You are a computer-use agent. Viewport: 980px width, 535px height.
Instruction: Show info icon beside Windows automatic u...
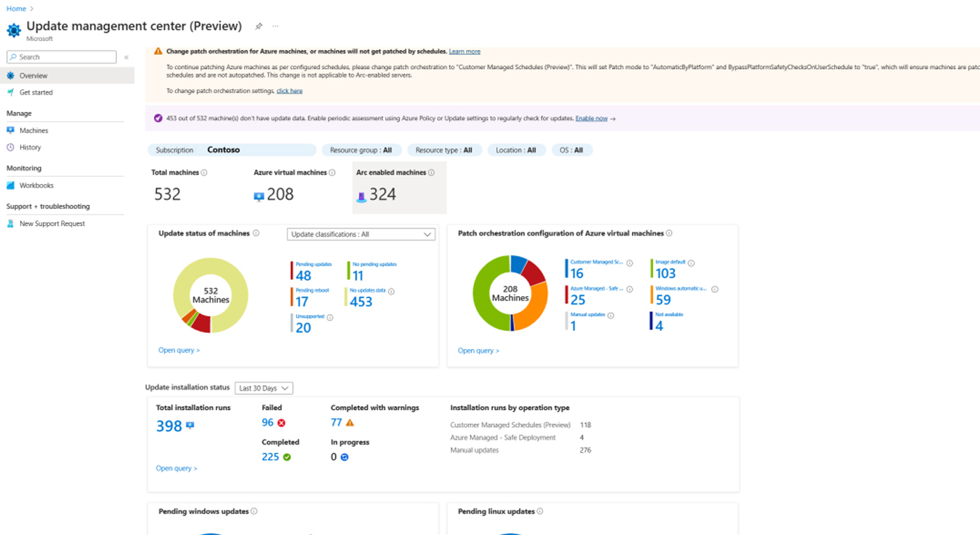click(715, 289)
